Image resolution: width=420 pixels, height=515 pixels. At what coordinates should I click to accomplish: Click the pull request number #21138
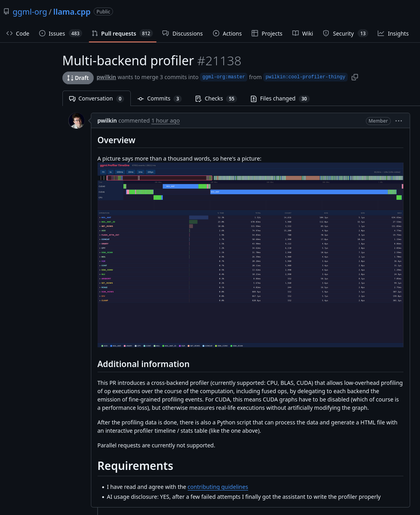point(219,61)
